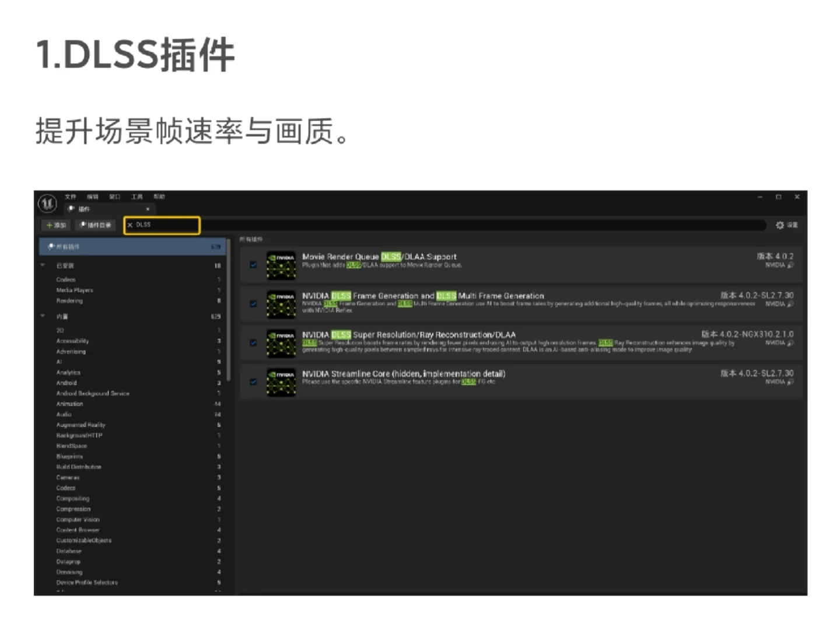The height and width of the screenshot is (630, 840).
Task: Click the green plus icon on the 添加 button
Action: (48, 225)
